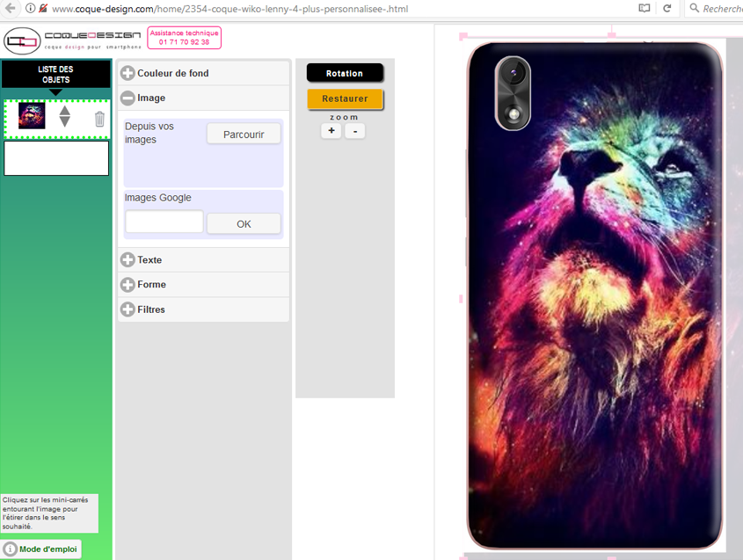This screenshot has width=743, height=560.
Task: Open Mode d'emploi help
Action: point(40,549)
